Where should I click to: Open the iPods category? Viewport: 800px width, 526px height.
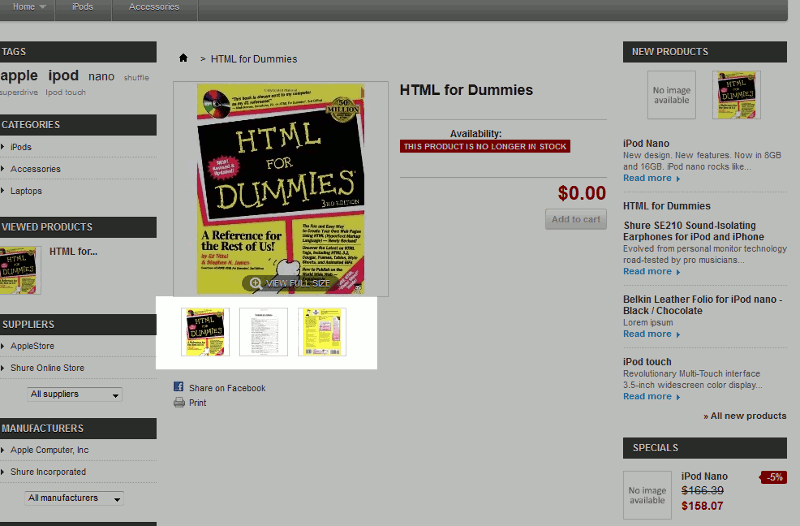(x=21, y=147)
